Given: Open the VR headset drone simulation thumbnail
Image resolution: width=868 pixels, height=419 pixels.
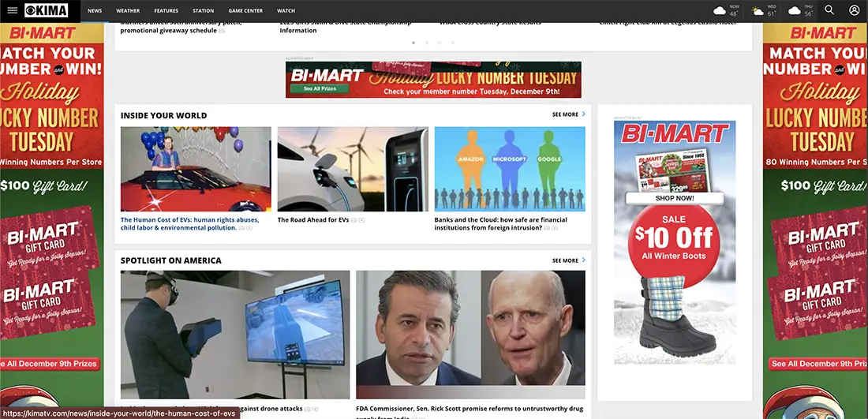Looking at the screenshot, I should [235, 335].
